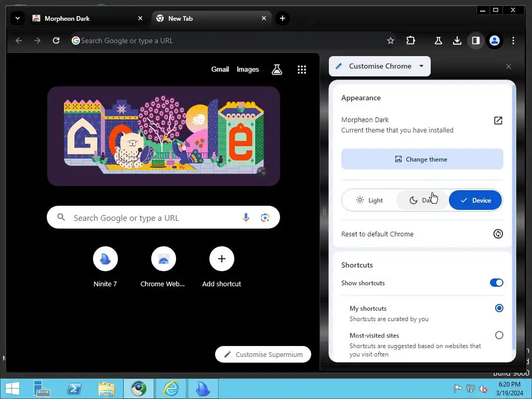Image resolution: width=532 pixels, height=399 pixels.
Task: Open the Google Doodle image
Action: [164, 136]
